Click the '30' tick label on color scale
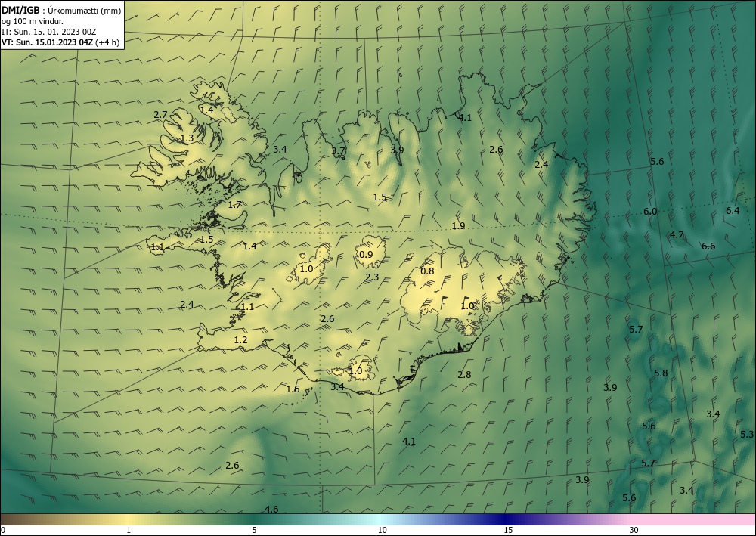 [634, 530]
